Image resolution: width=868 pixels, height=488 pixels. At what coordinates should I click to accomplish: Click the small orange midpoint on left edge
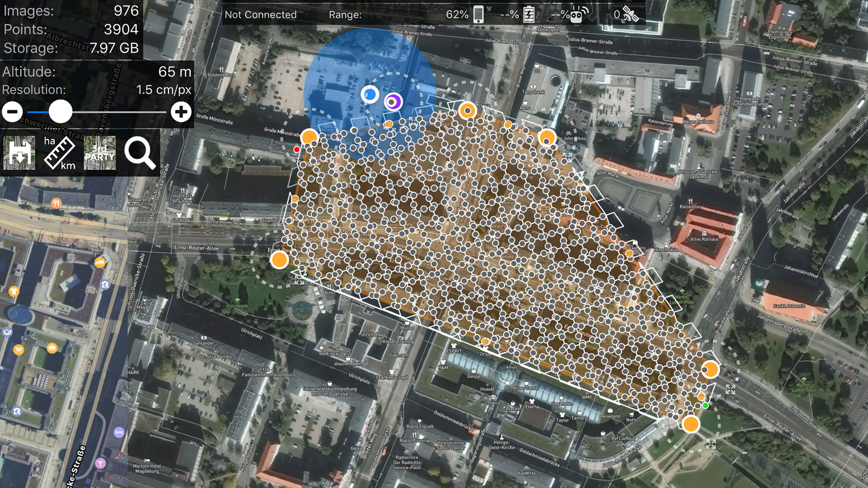(x=295, y=199)
